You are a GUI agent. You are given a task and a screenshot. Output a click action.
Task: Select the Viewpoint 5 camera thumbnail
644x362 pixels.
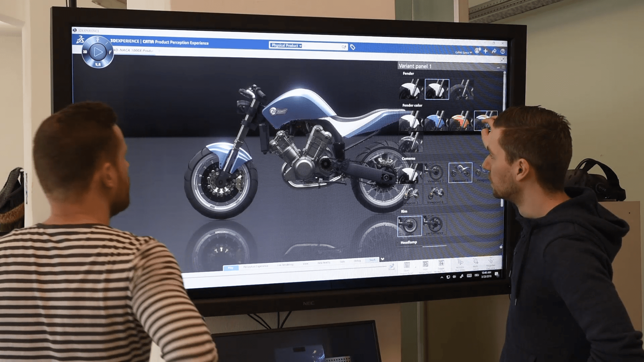coord(410,195)
